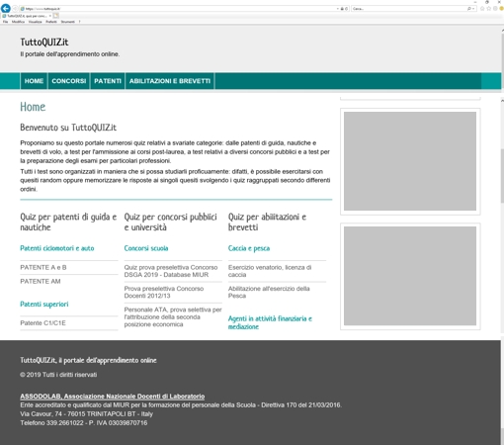Open the Strumenti menu
504x445 pixels.
tap(68, 22)
